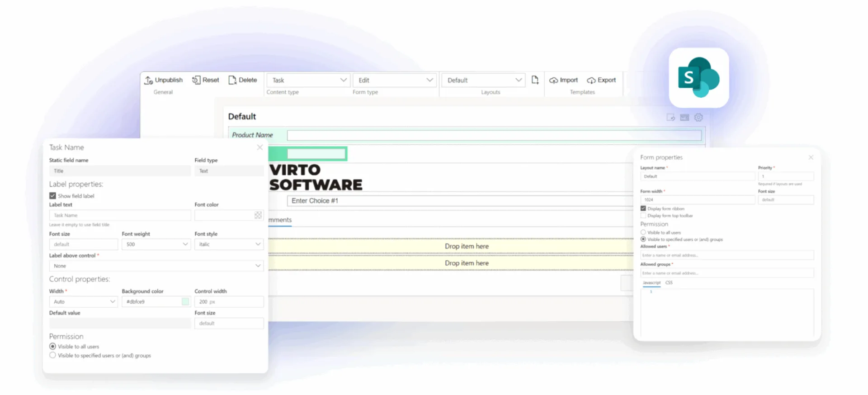Click the Import templates button
This screenshot has height=395, width=868.
(x=564, y=80)
